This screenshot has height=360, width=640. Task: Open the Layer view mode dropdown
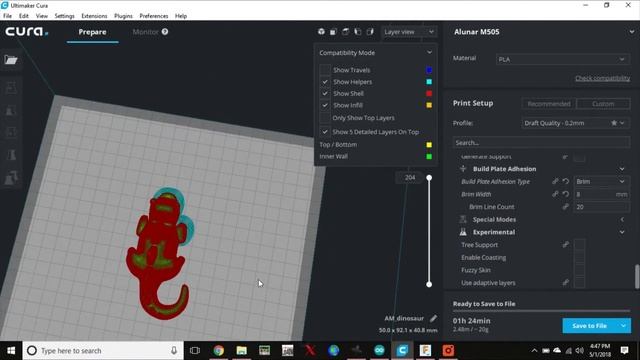coord(409,32)
